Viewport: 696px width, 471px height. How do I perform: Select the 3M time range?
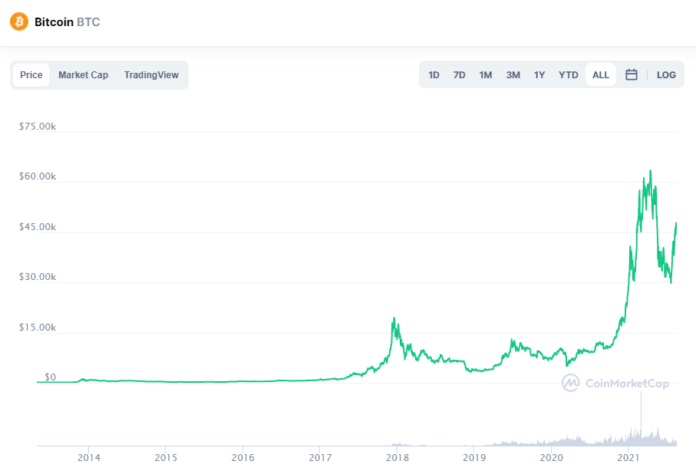(512, 75)
